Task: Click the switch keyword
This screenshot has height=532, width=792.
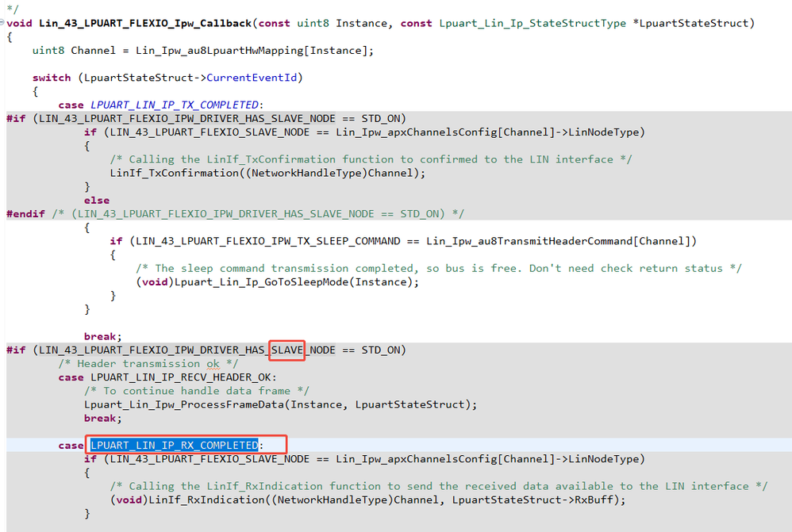Action: coord(52,78)
